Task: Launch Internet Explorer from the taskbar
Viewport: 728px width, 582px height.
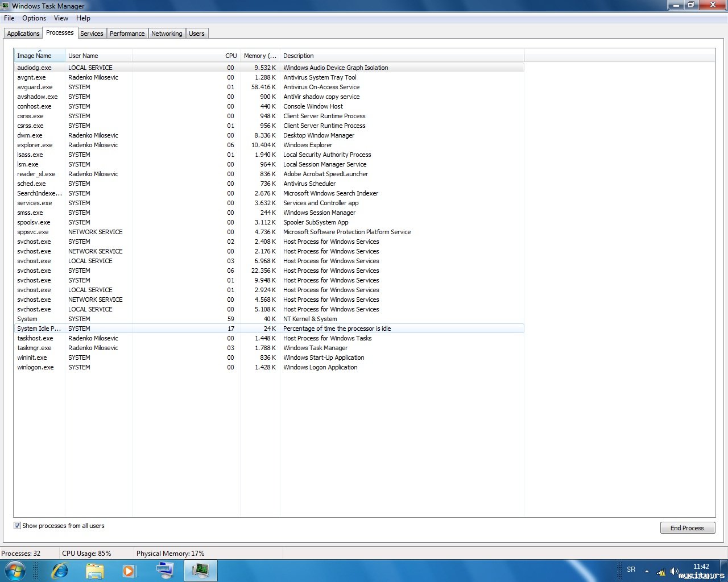Action: tap(60, 571)
